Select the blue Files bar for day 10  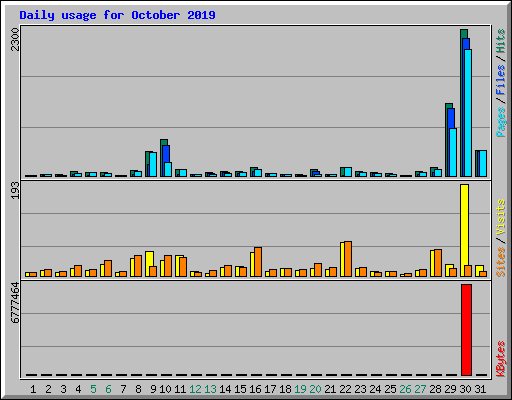[166, 154]
